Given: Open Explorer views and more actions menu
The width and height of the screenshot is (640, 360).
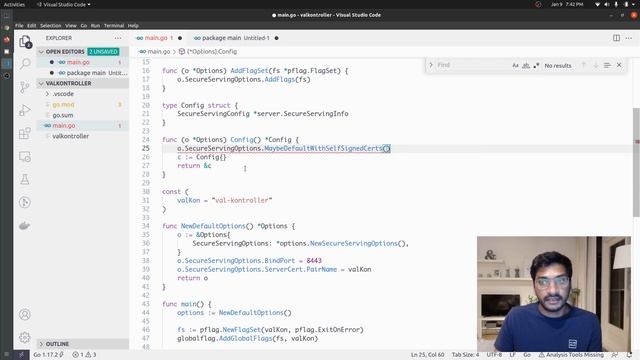Looking at the screenshot, I should (118, 38).
